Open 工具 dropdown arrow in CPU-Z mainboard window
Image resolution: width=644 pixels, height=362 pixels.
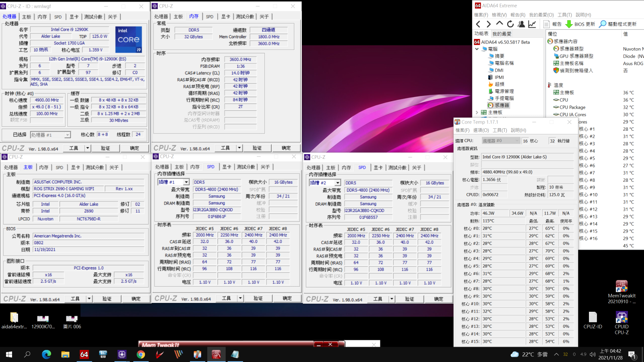coord(89,299)
